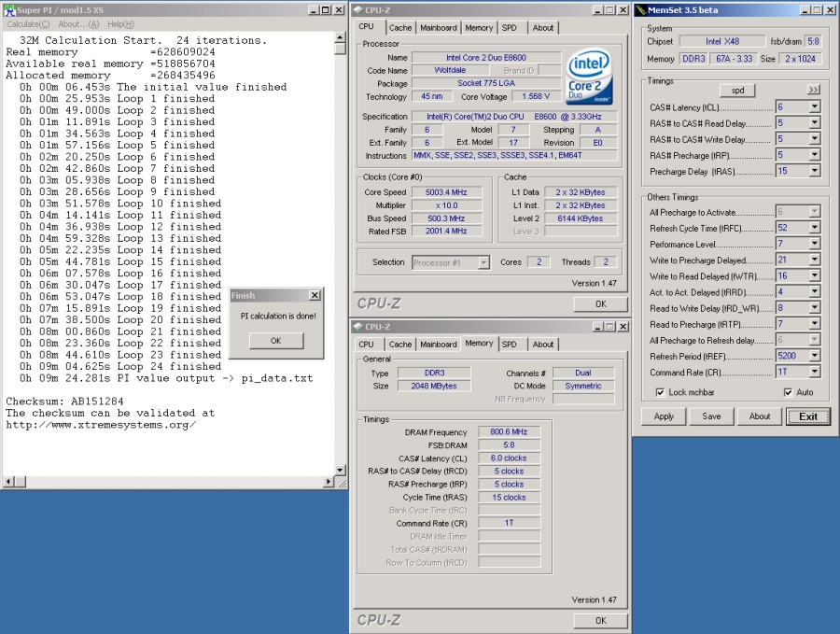The image size is (840, 634).
Task: Open the Write to Read Delayed (tWTR) dropdown
Action: pyautogui.click(x=814, y=276)
